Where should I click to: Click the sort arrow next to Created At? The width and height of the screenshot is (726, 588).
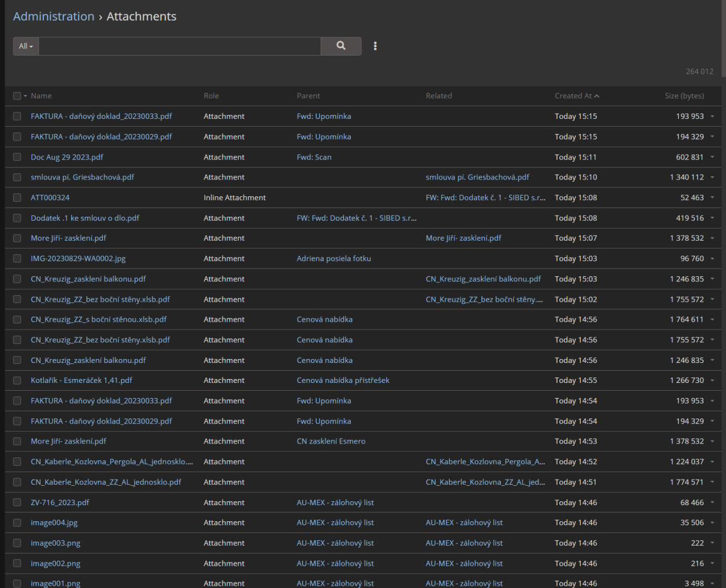(597, 96)
